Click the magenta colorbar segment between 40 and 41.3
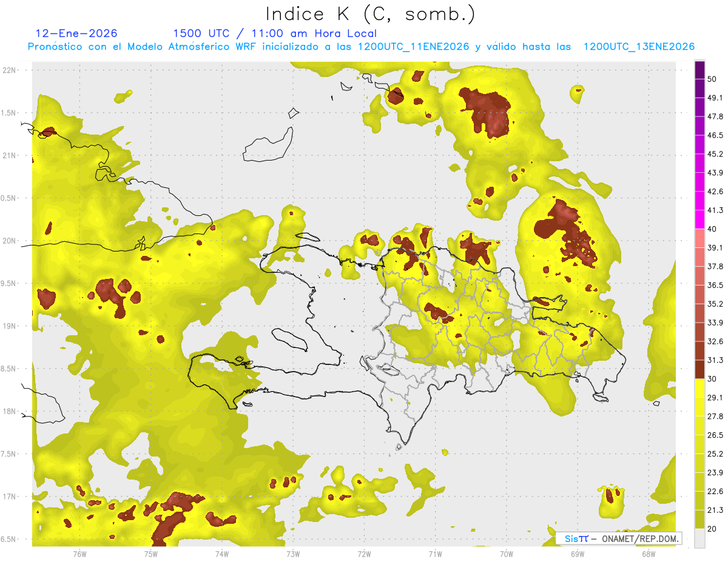 click(700, 219)
